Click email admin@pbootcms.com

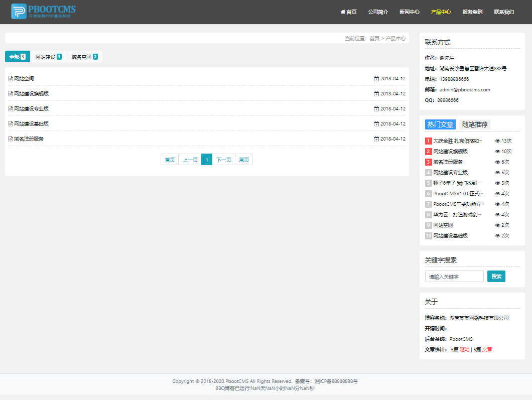click(x=465, y=89)
